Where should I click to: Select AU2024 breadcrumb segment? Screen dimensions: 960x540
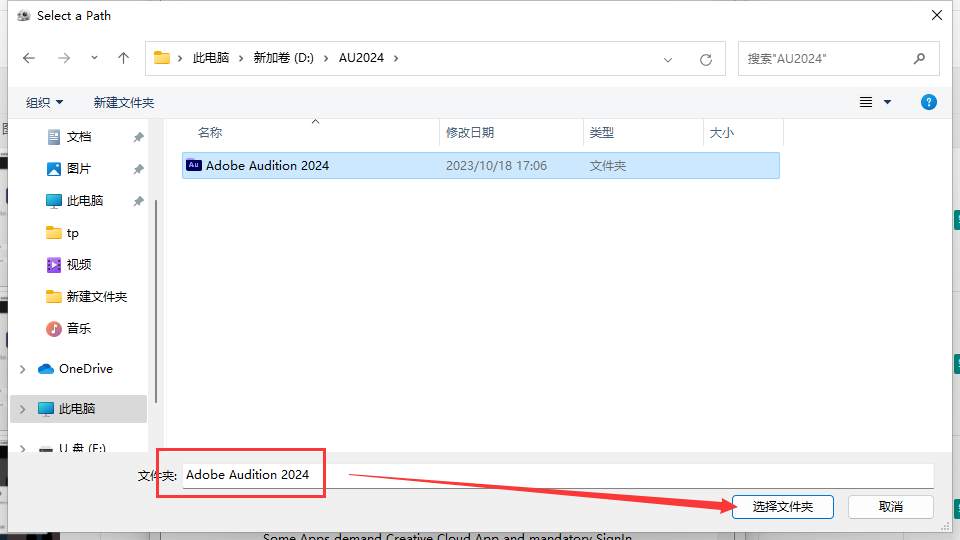pos(361,58)
